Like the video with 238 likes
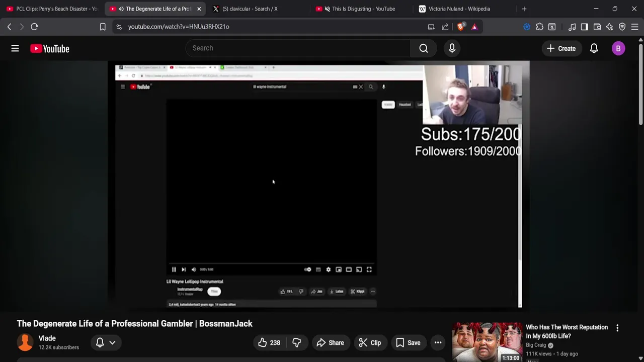Viewport: 644px width, 362px height. (269, 343)
